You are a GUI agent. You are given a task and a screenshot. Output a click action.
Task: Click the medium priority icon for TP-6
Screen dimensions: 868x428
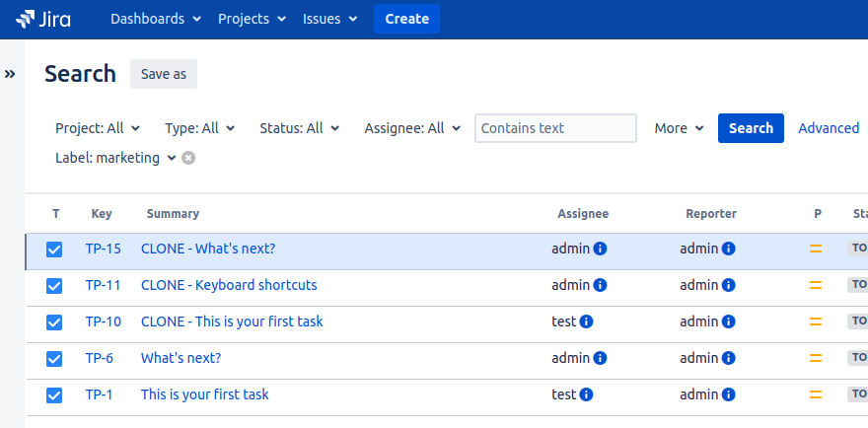tap(816, 358)
